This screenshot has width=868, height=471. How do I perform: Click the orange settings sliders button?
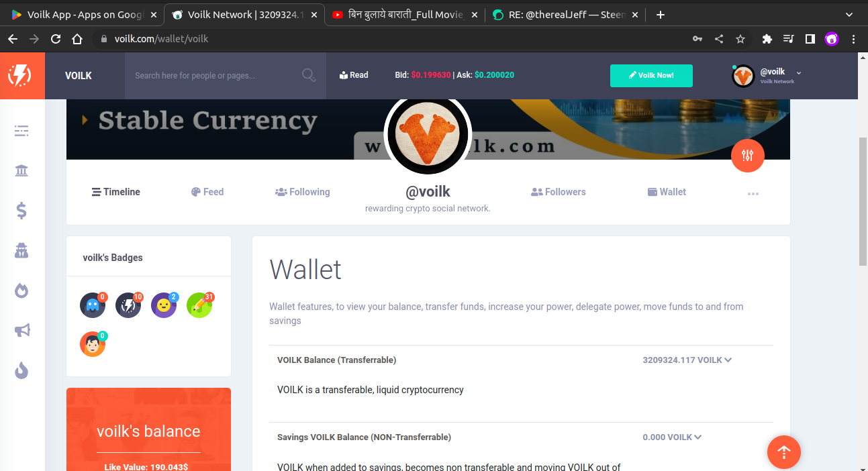748,156
